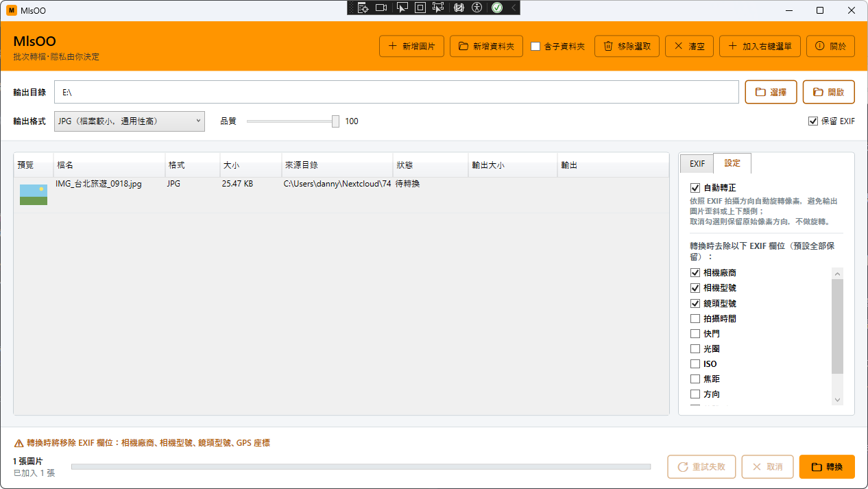
Task: Switch to the EXIF tab
Action: 697,164
